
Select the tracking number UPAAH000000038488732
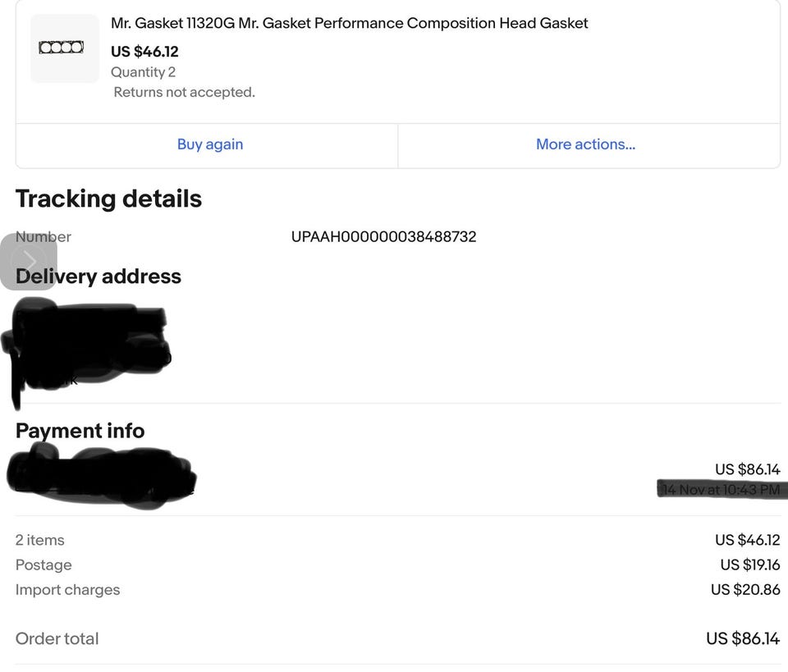coord(383,237)
